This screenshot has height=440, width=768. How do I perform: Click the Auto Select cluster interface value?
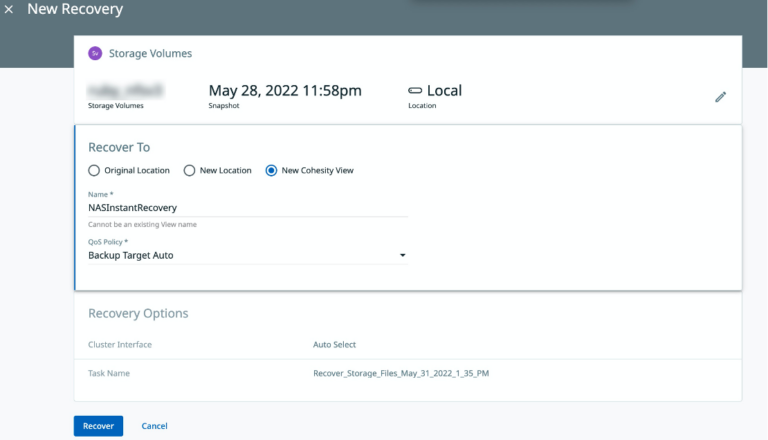pyautogui.click(x=334, y=345)
